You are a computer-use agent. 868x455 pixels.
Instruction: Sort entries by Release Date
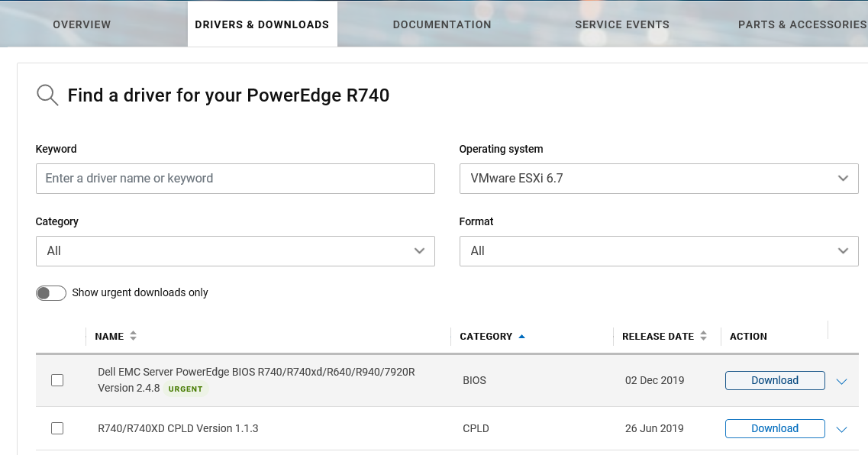(703, 336)
